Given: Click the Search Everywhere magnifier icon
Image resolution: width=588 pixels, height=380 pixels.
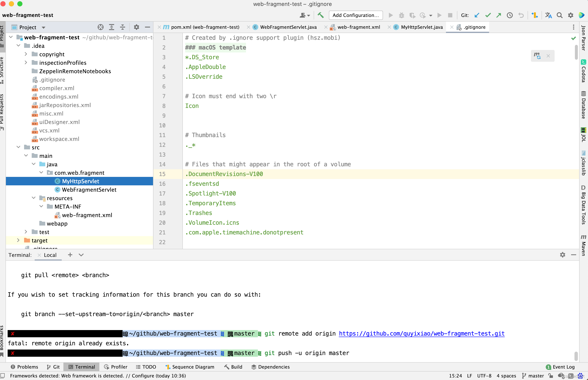Looking at the screenshot, I should 559,15.
